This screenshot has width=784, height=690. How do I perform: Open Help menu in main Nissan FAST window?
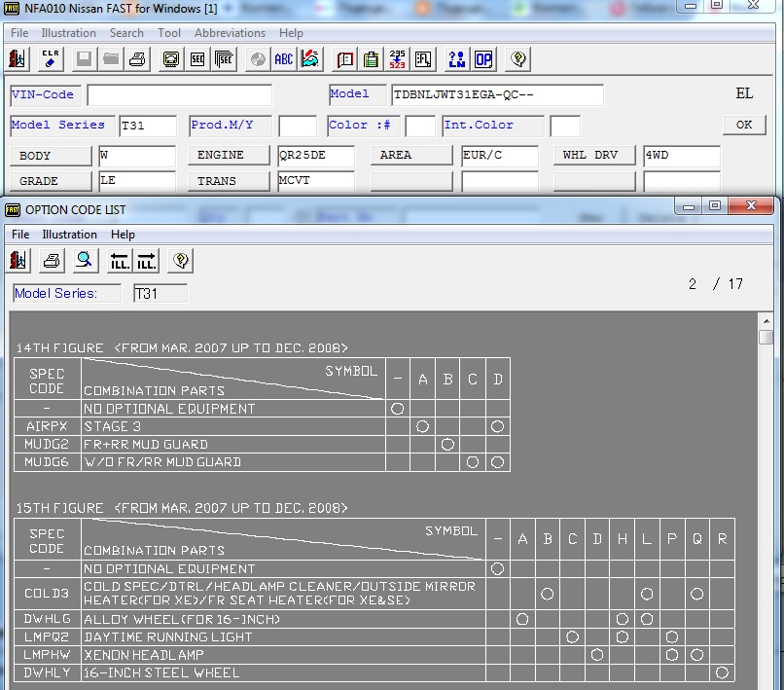pos(291,33)
